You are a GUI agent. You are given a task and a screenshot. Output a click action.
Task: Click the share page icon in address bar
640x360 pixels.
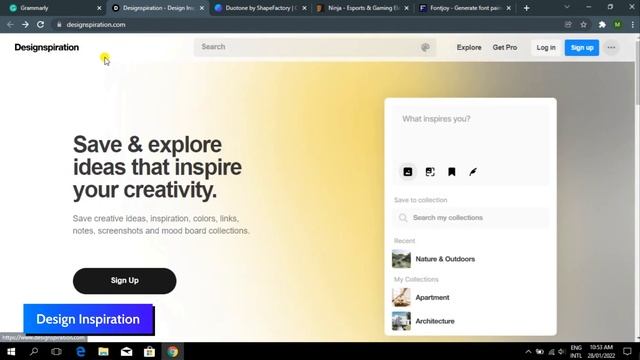click(568, 24)
